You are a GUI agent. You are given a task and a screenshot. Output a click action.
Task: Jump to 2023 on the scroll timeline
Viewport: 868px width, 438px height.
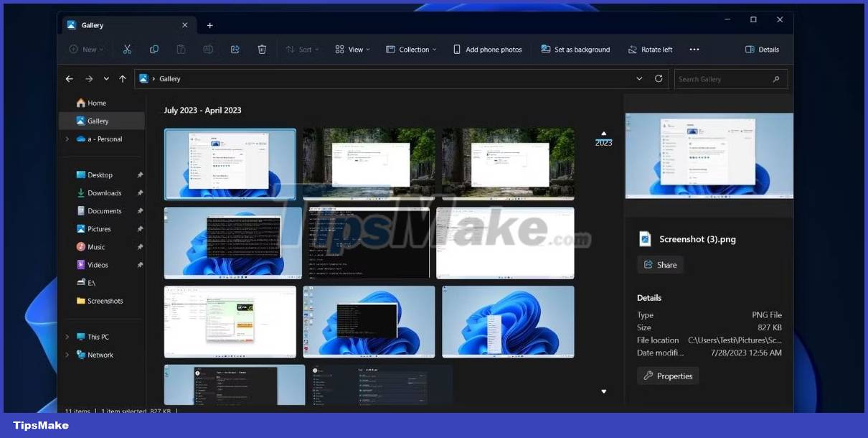603,141
